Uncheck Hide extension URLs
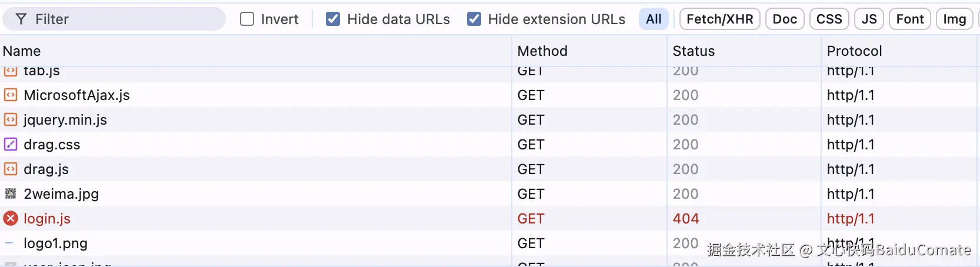 click(474, 19)
